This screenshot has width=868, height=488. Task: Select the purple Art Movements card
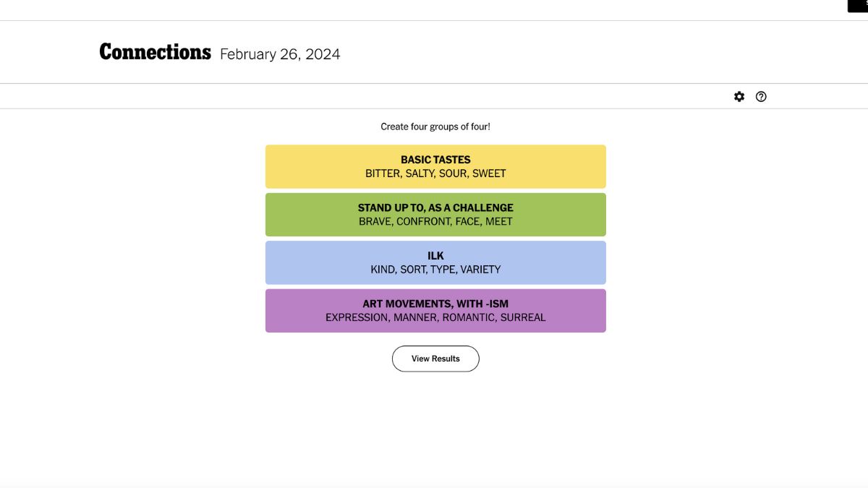coord(435,311)
